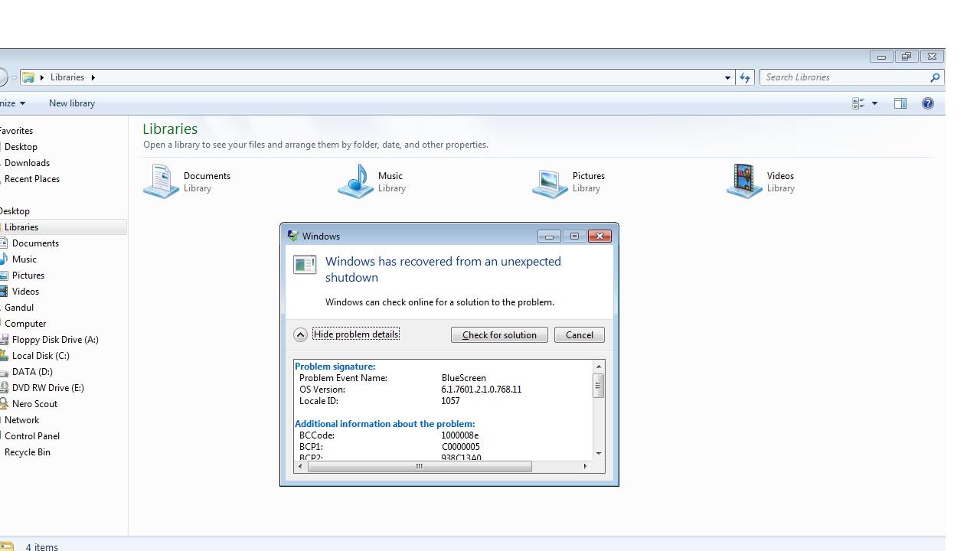Viewport: 980px width, 551px height.
Task: Click New library in the toolbar
Action: [x=72, y=103]
